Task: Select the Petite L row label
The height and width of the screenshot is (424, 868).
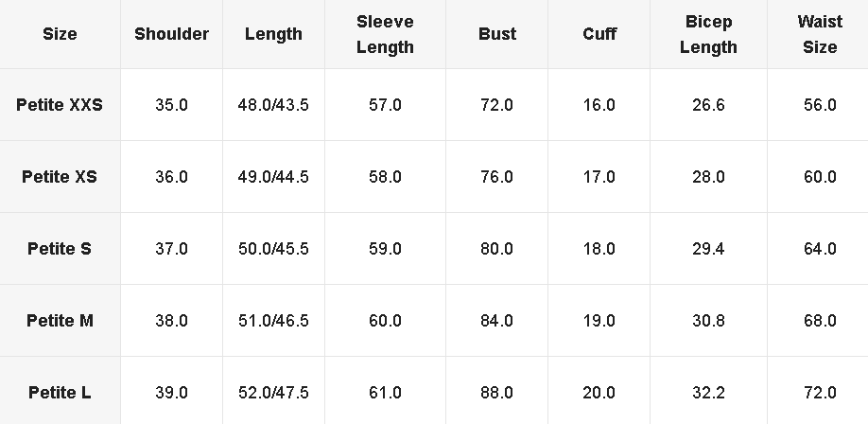Action: (x=60, y=393)
